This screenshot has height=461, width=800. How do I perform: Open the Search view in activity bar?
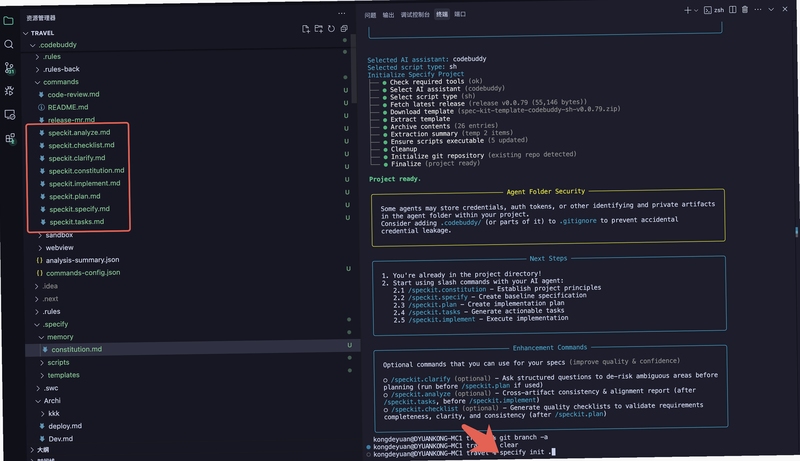(x=9, y=44)
